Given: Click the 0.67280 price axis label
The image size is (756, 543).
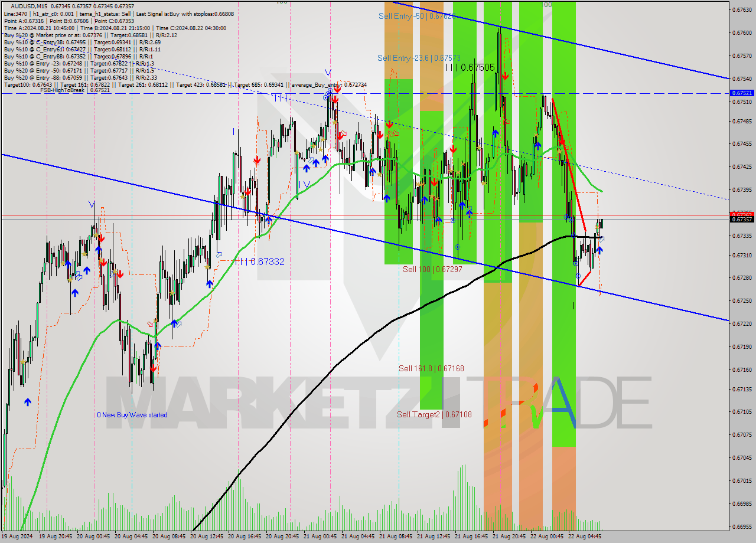Looking at the screenshot, I should pyautogui.click(x=742, y=278).
